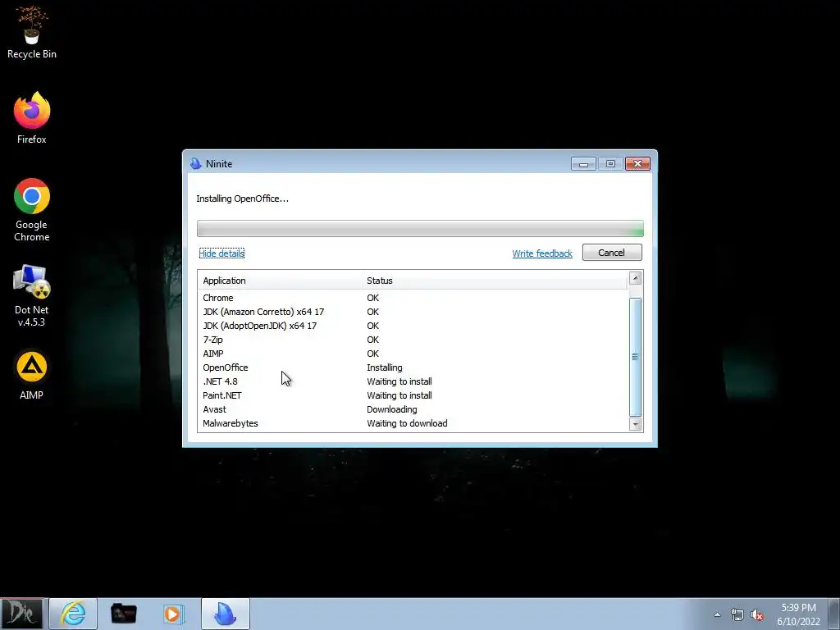Click the Ninite title bar app icon
The height and width of the screenshot is (630, 840).
[196, 164]
